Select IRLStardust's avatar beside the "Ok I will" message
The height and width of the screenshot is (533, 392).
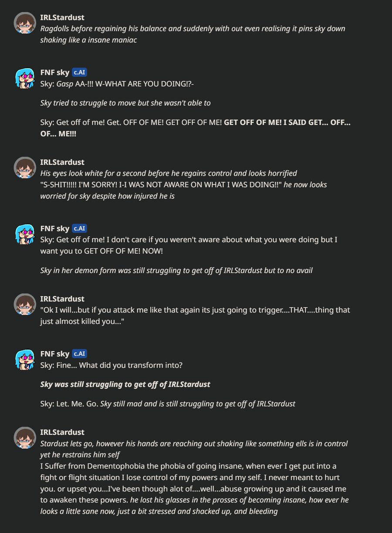pyautogui.click(x=25, y=304)
